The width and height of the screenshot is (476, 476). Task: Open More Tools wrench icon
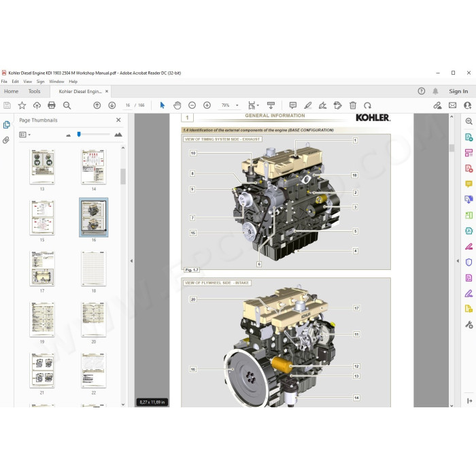pyautogui.click(x=469, y=325)
